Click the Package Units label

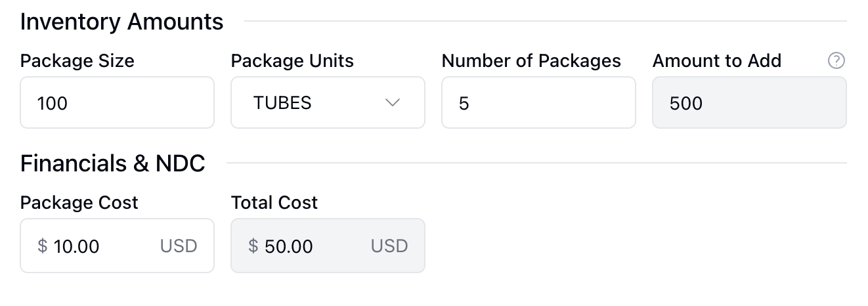click(x=292, y=61)
